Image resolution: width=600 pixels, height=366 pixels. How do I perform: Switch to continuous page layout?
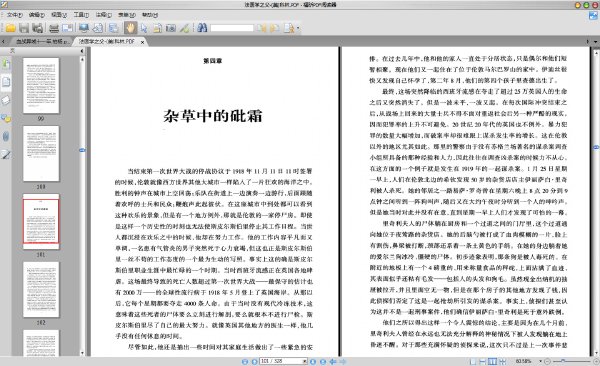click(x=483, y=361)
